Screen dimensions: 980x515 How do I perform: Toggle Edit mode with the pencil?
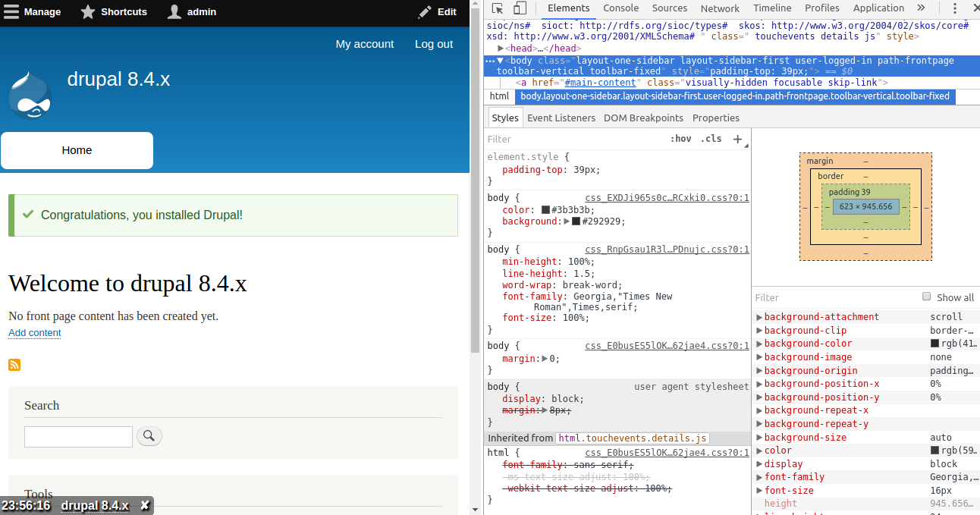coord(437,12)
